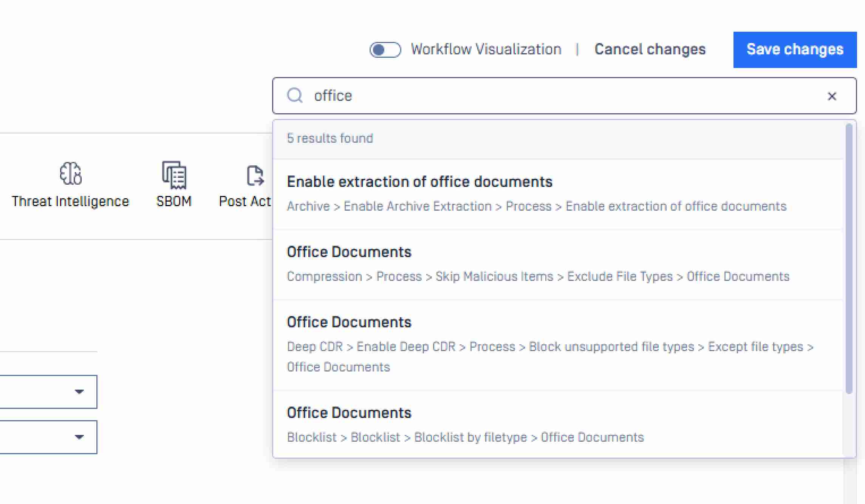This screenshot has width=865, height=504.
Task: Select Office Documents result under Deep CDR
Action: [x=349, y=322]
